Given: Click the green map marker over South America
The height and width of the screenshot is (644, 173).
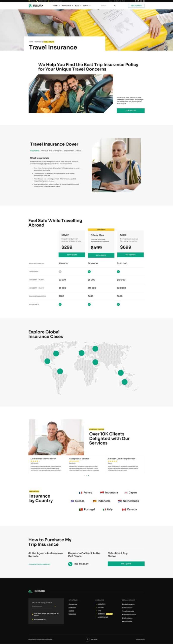Looking at the screenshot, I should (60, 371).
